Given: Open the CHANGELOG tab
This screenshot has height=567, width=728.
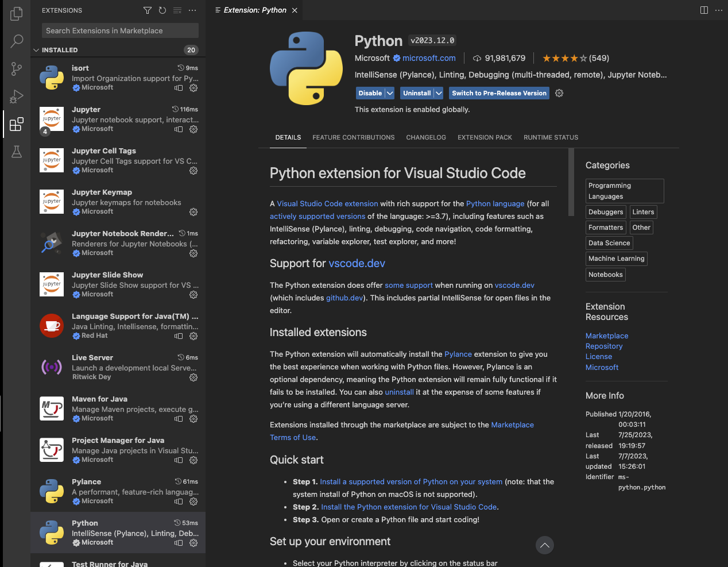Looking at the screenshot, I should 426,137.
